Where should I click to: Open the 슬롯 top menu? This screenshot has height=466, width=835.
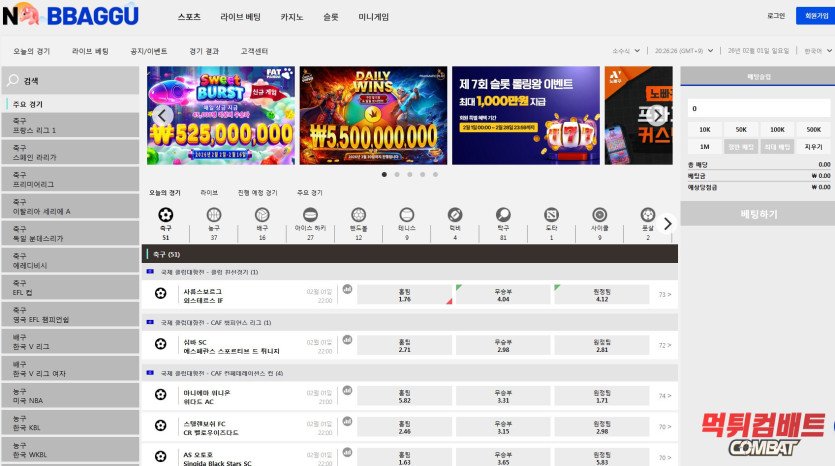(x=331, y=17)
